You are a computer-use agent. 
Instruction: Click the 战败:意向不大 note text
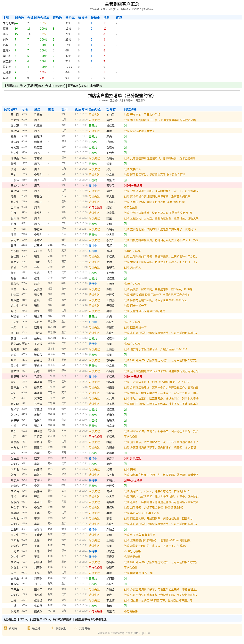pos(133,267)
